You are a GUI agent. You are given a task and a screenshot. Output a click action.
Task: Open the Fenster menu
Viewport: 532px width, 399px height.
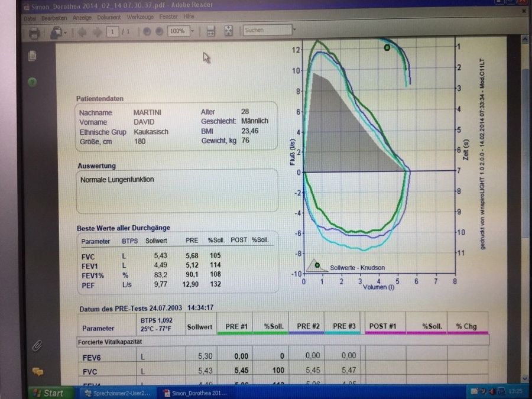click(x=168, y=18)
